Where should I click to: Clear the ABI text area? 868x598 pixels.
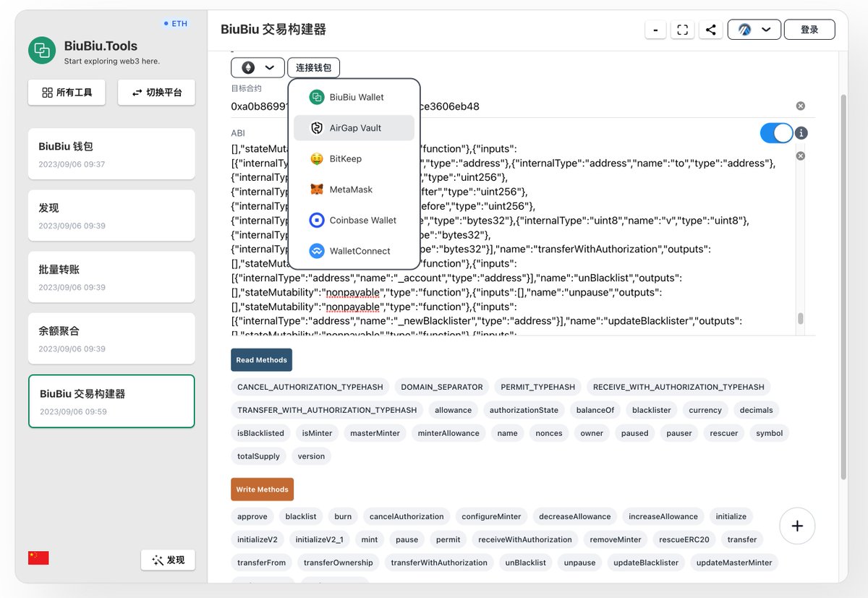pos(801,156)
